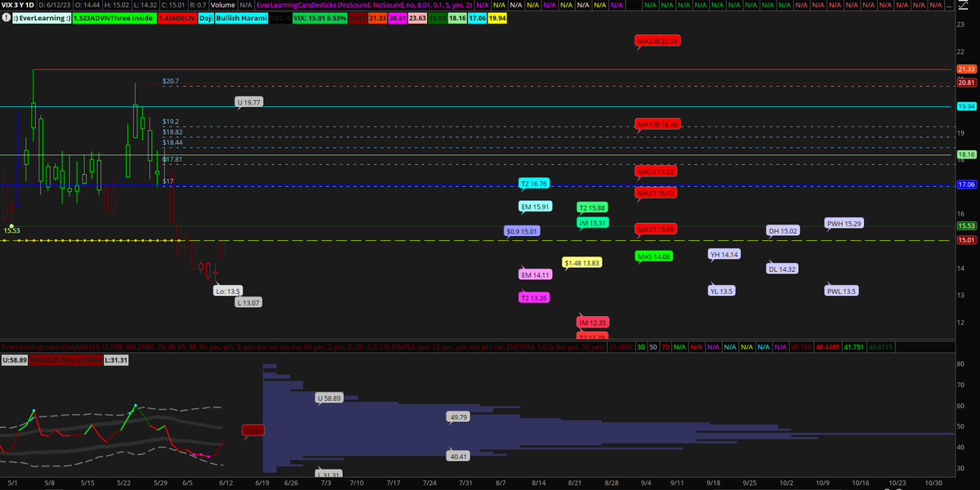Click the '$20.7' price level label

click(170, 82)
